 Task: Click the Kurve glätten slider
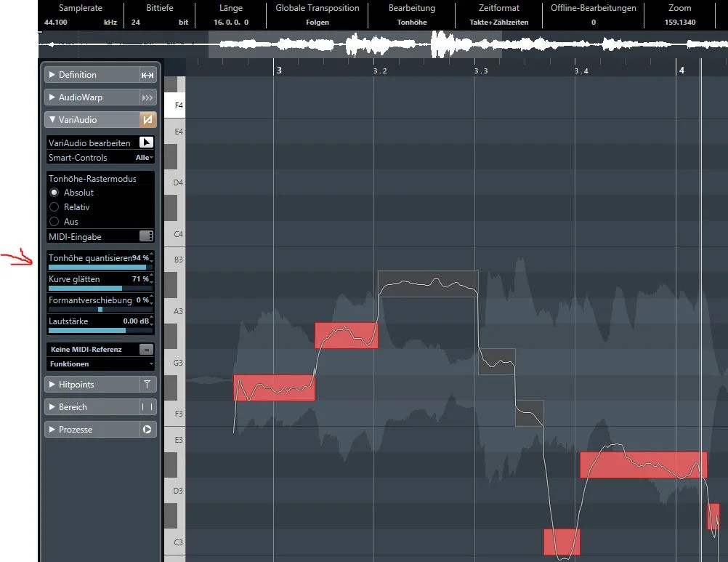point(100,289)
